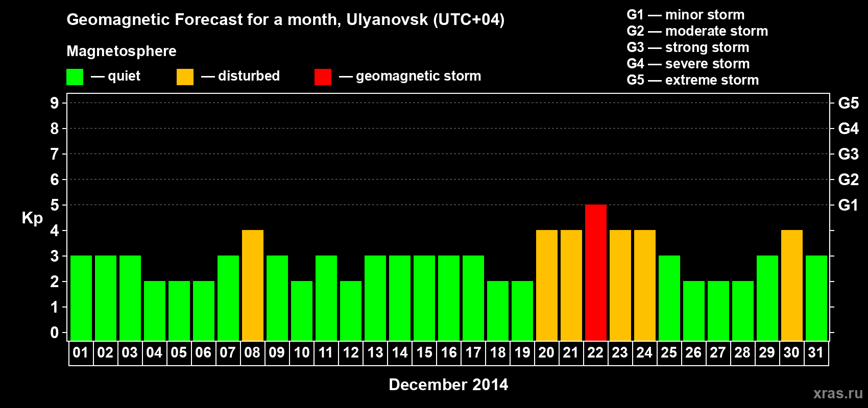This screenshot has width=868, height=408.
Task: Click the date label 25
Action: click(x=669, y=352)
